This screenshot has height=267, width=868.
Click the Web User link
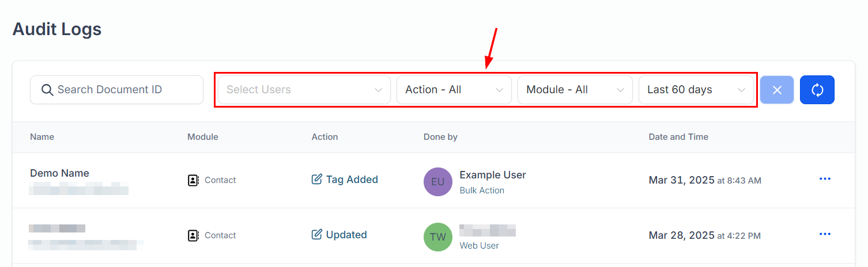(x=479, y=246)
